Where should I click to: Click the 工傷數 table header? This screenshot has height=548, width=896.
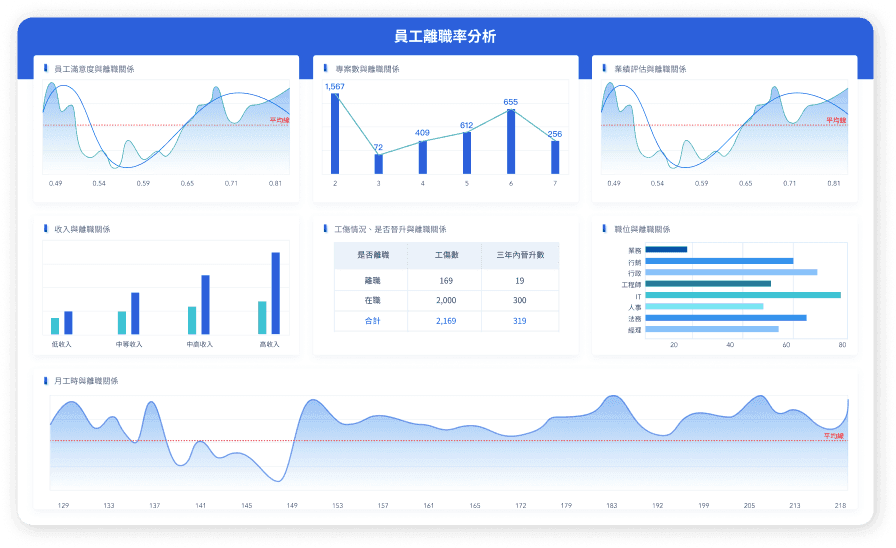pos(446,255)
